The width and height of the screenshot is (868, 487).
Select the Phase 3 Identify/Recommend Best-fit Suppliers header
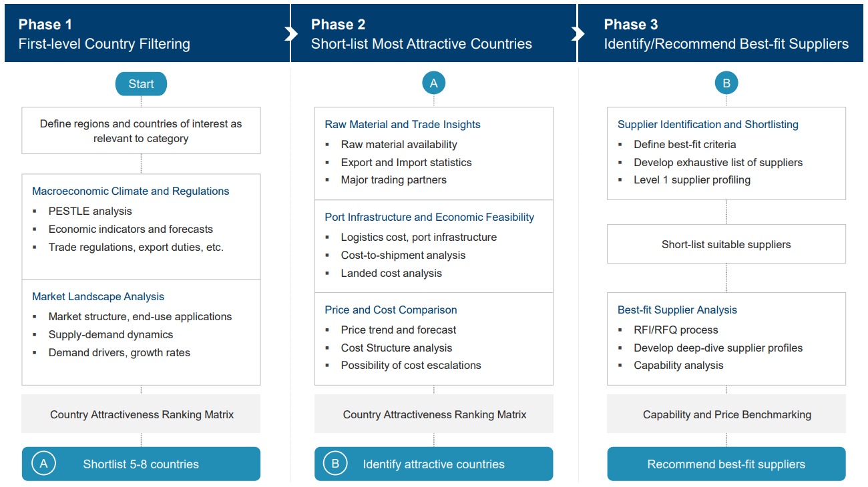726,35
